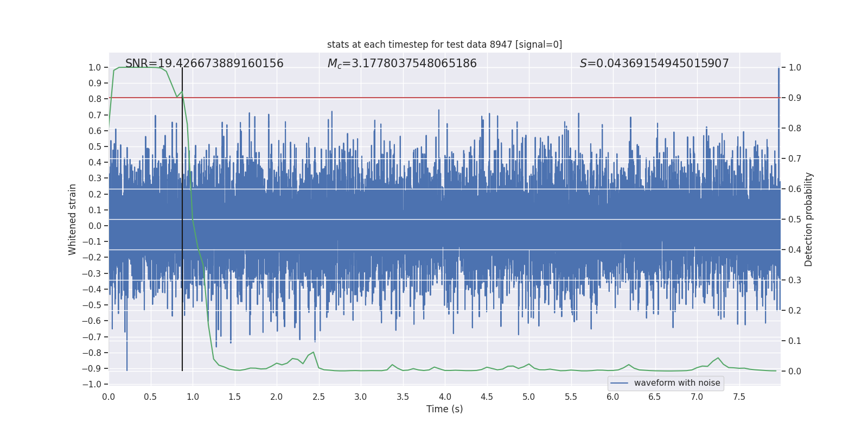Screen dimensions: 868x434
Task: Click the −0.6 strain tick label
Action: [x=92, y=321]
